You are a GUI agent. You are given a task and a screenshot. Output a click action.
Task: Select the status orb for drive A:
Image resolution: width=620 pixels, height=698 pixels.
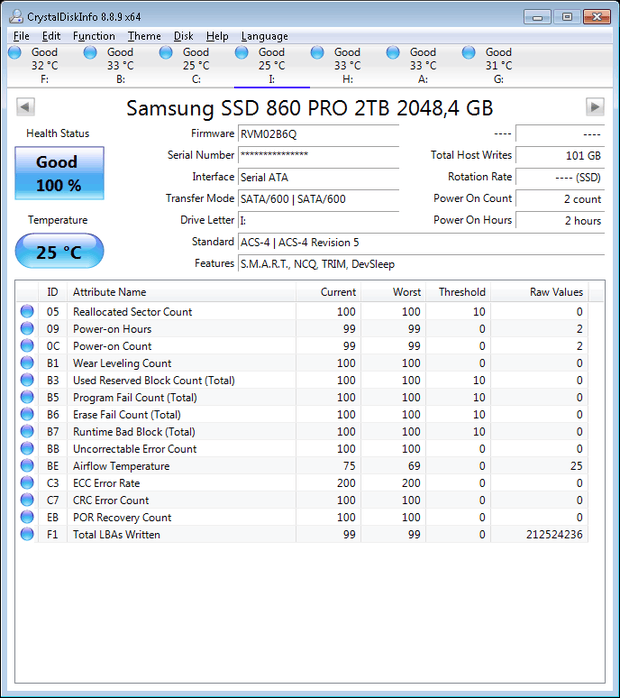coord(393,53)
